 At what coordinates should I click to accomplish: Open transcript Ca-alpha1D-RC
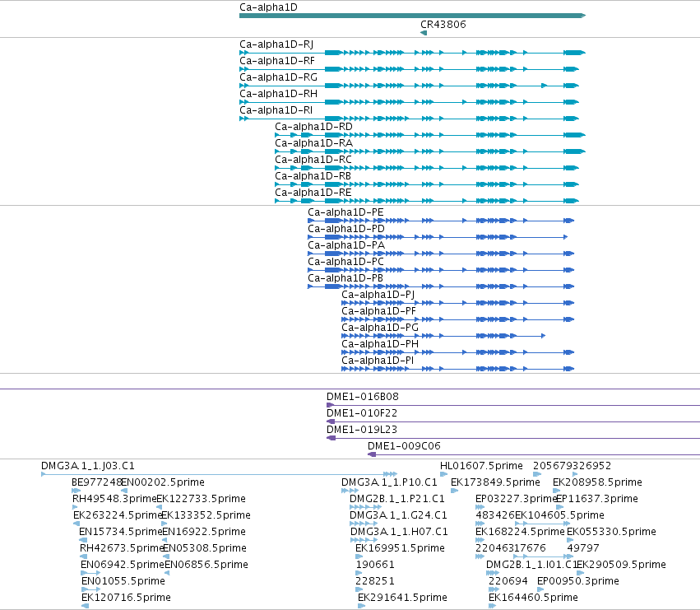pyautogui.click(x=427, y=168)
